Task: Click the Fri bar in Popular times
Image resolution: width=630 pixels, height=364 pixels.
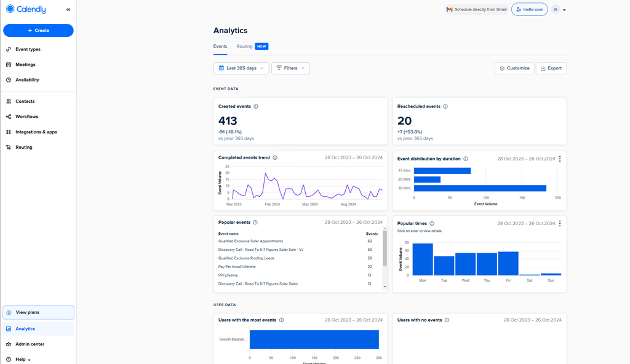Action: coord(508,264)
